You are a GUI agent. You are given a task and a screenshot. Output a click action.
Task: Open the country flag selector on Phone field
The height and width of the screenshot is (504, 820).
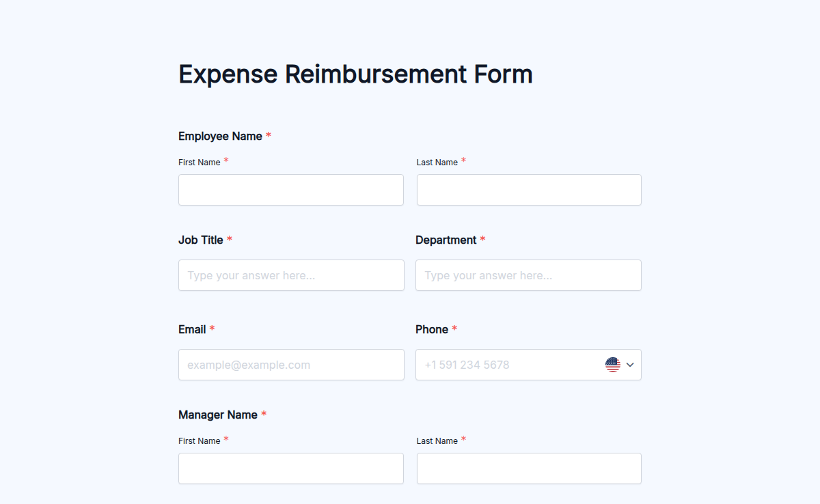click(x=613, y=364)
